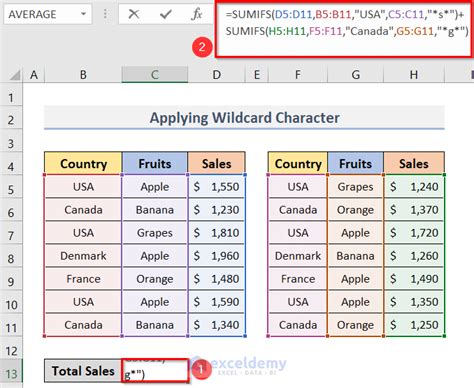474x388 pixels.
Task: Select column D header
Action: click(x=217, y=75)
